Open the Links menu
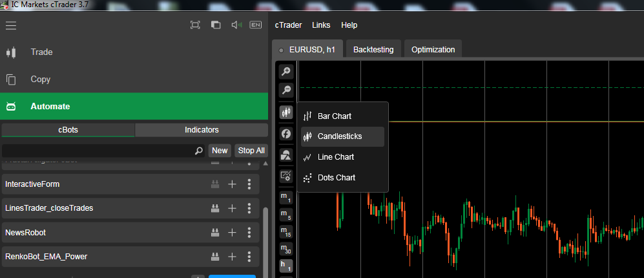The height and width of the screenshot is (278, 644). [321, 25]
